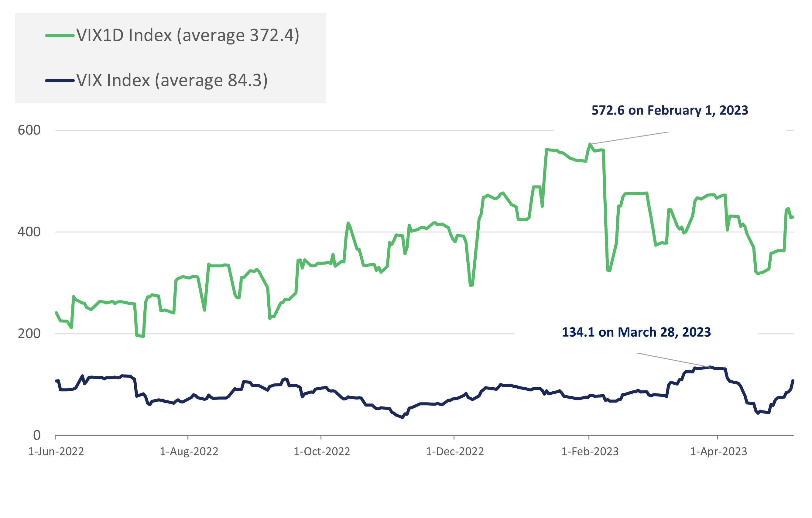Screen dimensions: 812x518
Task: Click the 1-Jun-2022 x-axis date label
Action: (x=56, y=451)
